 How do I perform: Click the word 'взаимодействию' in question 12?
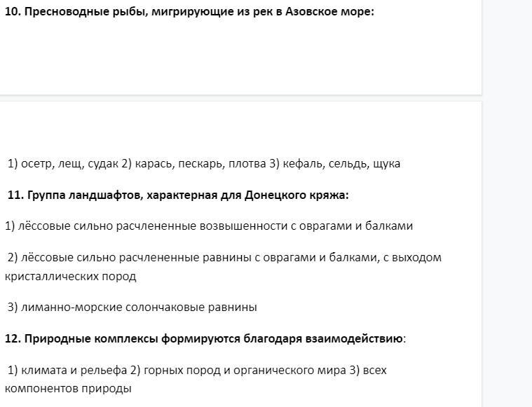point(353,338)
